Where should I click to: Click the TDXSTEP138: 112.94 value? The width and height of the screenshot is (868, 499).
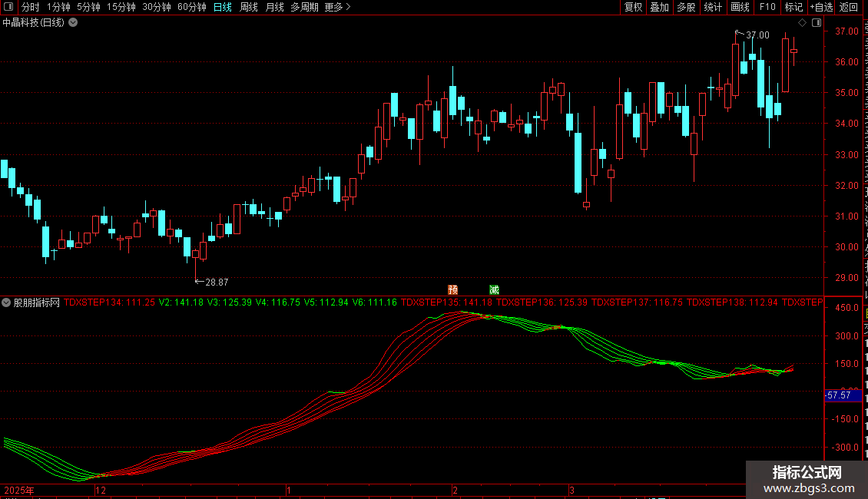[732, 302]
